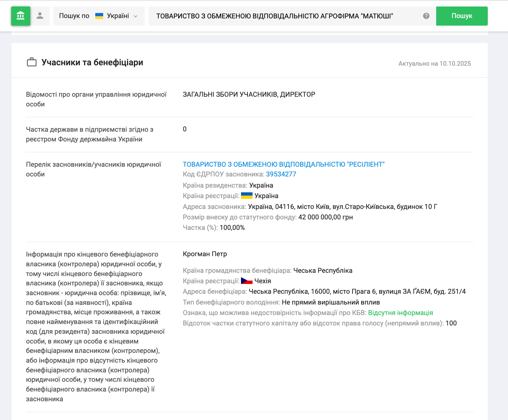Viewport: 508px width, 420px height.
Task: Click the green bank building icon
Action: [x=21, y=16]
